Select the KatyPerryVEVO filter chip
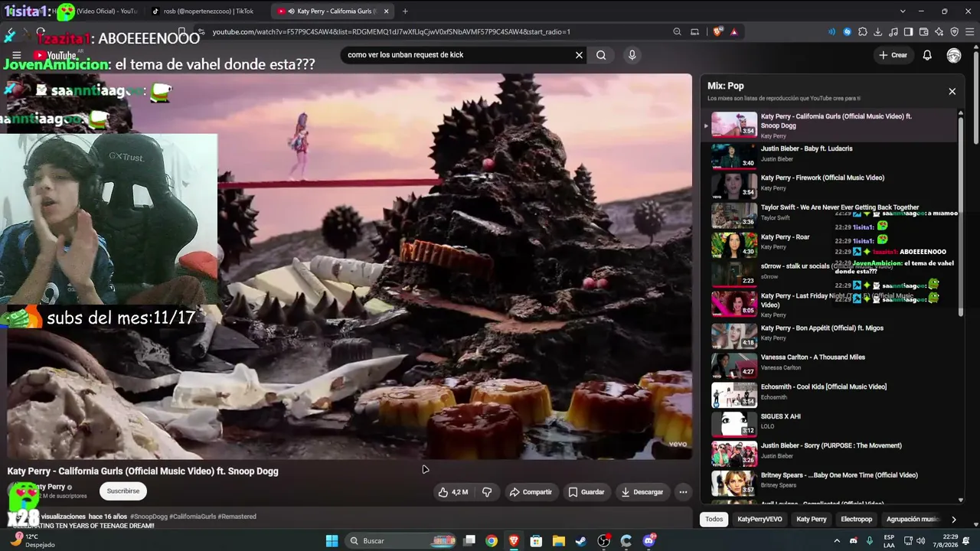Viewport: 980px width, 551px height. coord(759,519)
